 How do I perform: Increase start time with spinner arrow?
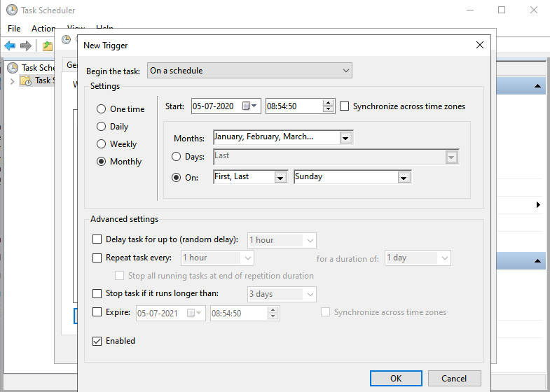(328, 103)
